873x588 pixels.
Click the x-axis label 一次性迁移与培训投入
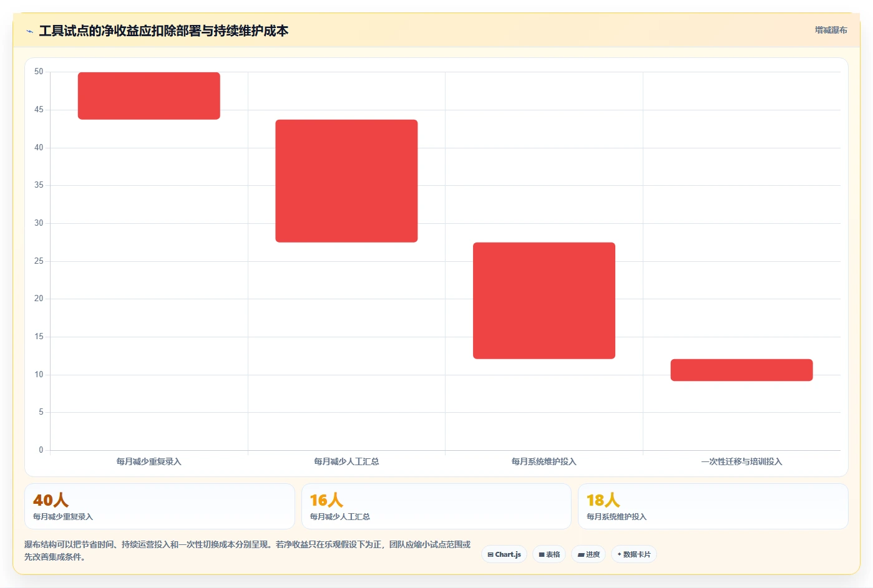741,461
